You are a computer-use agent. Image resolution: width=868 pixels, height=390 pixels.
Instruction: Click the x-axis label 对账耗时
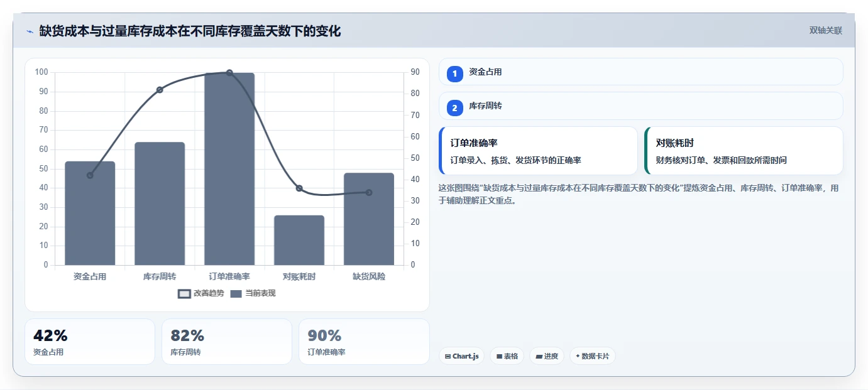click(299, 276)
